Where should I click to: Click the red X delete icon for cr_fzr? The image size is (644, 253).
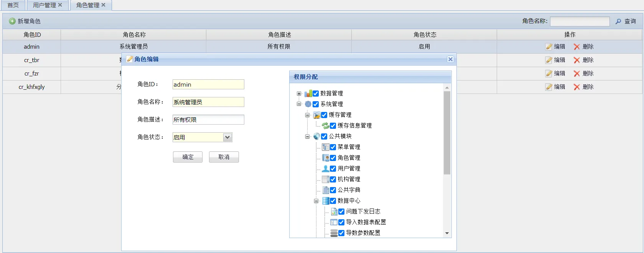576,74
